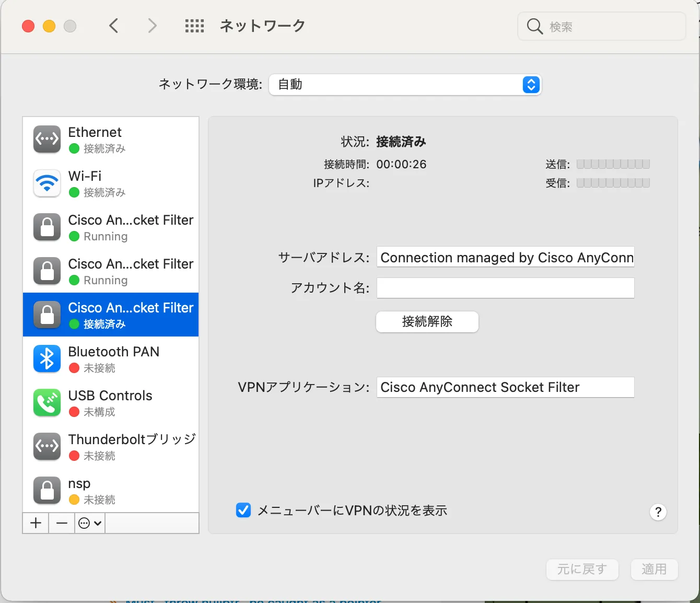Click the アカウント名 text field
This screenshot has width=700, height=603.
[x=505, y=288]
